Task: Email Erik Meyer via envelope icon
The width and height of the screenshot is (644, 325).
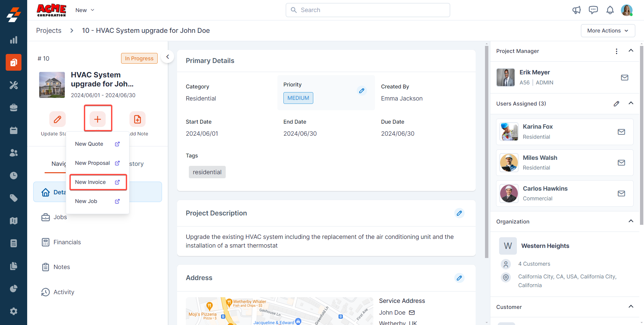Action: (624, 77)
